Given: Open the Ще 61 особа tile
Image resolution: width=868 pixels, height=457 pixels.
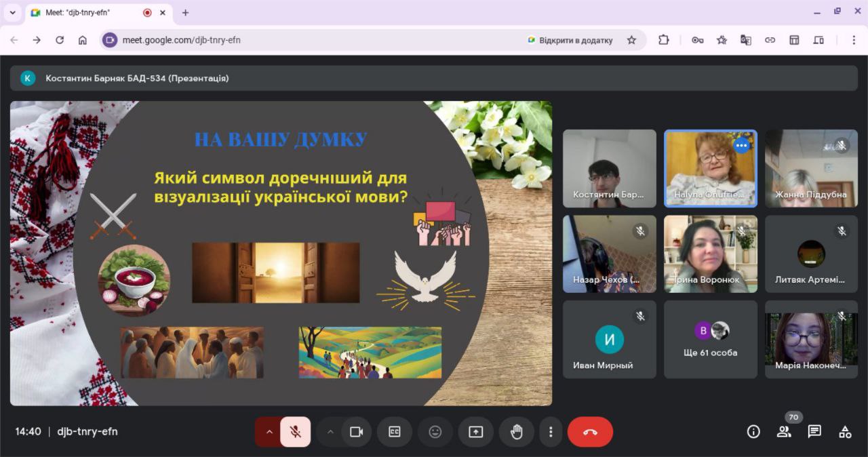Looking at the screenshot, I should pos(710,340).
